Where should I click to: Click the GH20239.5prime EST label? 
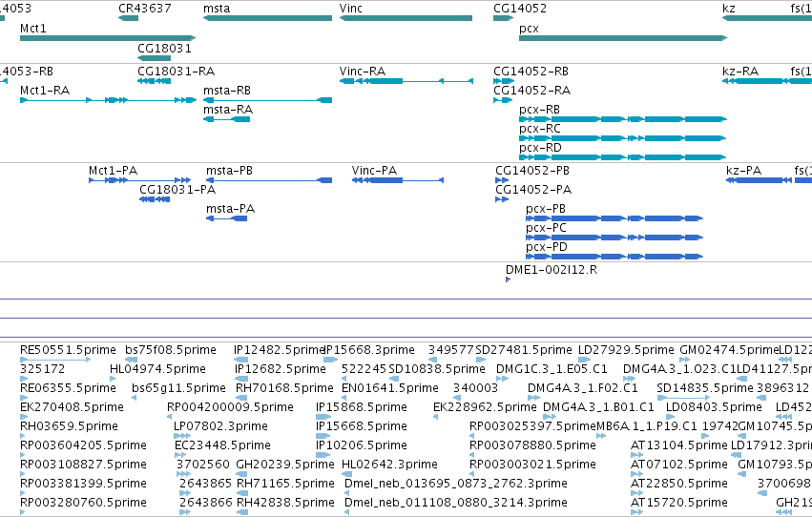pos(285,465)
